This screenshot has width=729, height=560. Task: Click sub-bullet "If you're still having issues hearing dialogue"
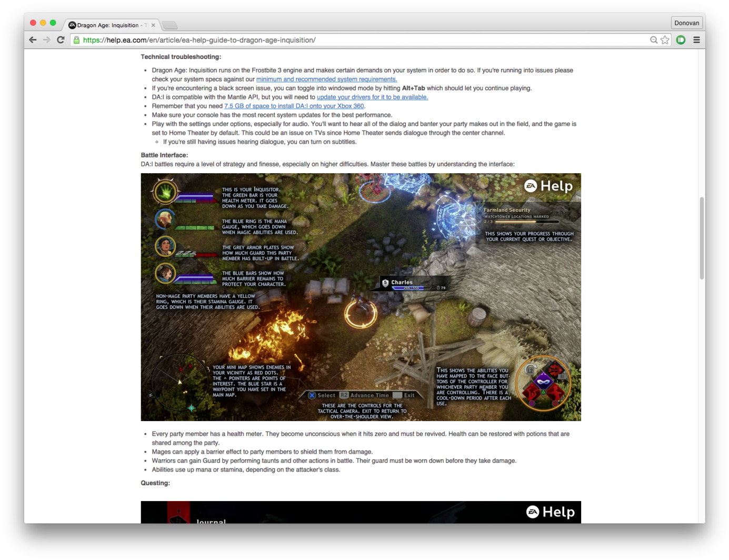click(x=259, y=142)
